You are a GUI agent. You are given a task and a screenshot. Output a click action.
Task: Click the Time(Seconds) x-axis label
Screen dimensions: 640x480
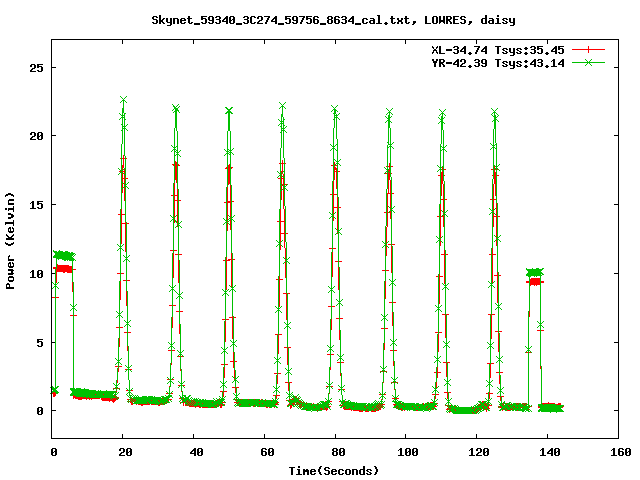click(334, 471)
